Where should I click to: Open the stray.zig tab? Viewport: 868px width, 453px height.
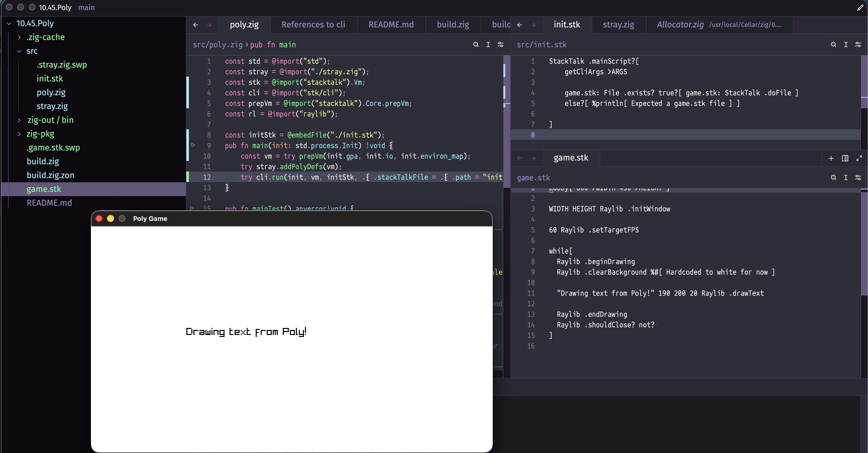618,25
